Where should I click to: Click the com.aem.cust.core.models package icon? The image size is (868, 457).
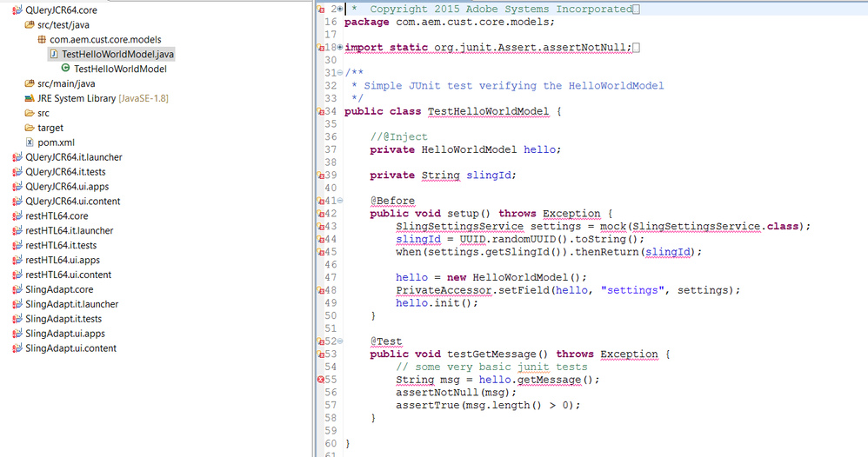[42, 40]
